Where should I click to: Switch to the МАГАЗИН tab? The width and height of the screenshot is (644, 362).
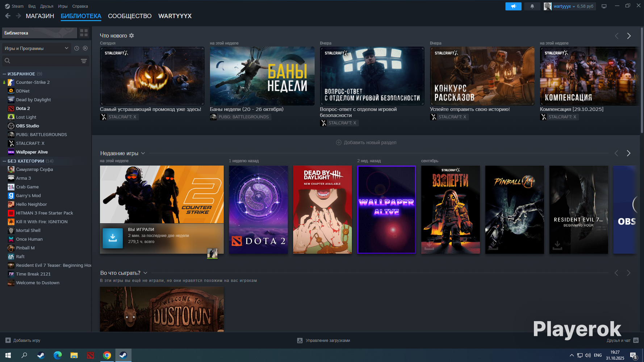(40, 16)
